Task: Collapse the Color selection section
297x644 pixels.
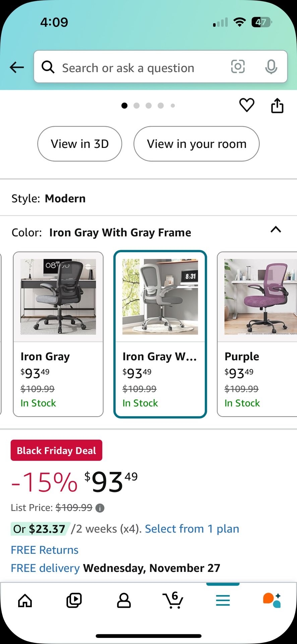Action: point(276,229)
